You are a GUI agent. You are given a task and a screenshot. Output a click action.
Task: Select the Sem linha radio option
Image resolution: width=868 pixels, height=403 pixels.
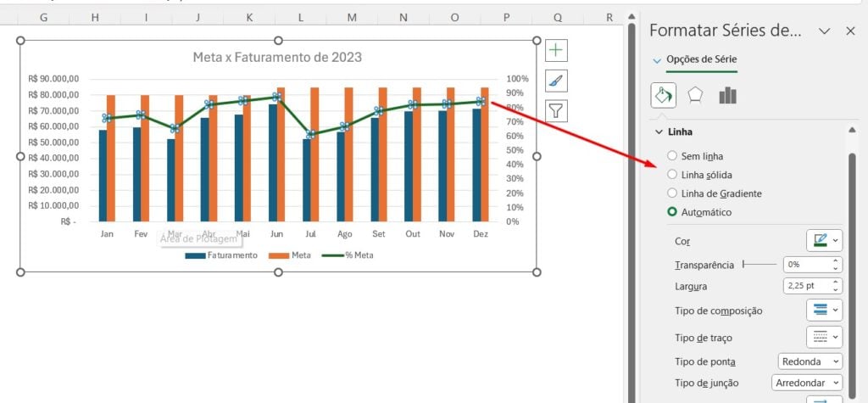(x=672, y=156)
